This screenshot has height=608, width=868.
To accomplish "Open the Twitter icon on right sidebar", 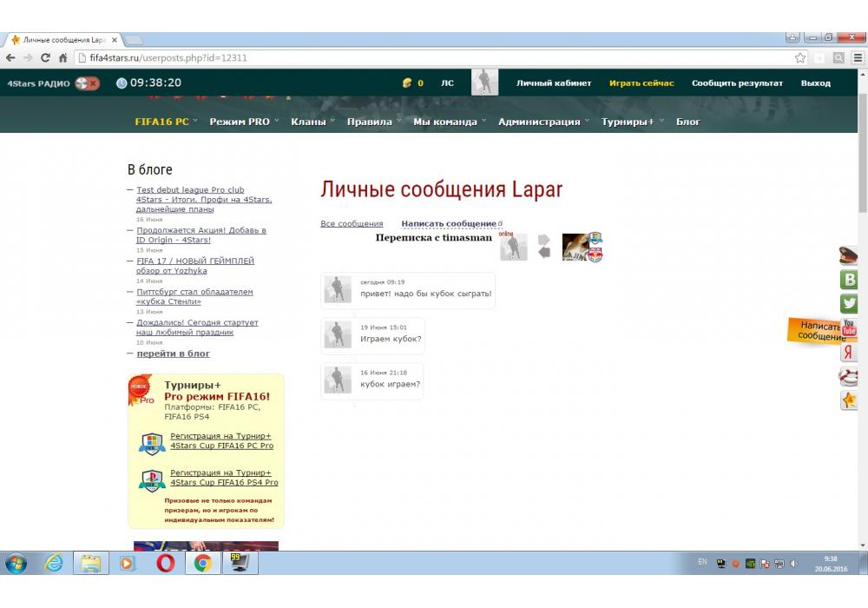I will click(x=849, y=304).
